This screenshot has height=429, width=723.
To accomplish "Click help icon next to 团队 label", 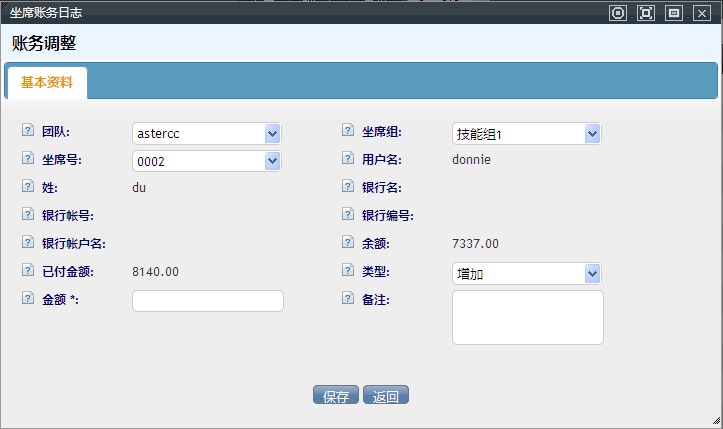I will click(x=27, y=131).
